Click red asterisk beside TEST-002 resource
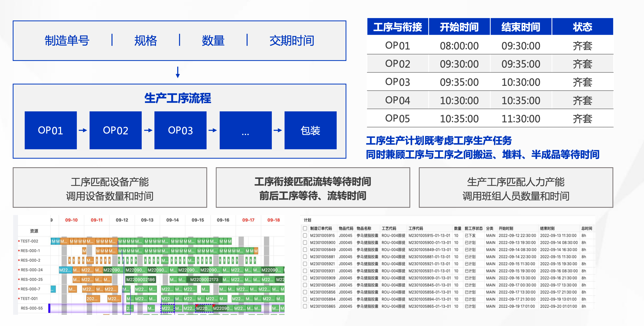This screenshot has width=644, height=326. pos(19,241)
